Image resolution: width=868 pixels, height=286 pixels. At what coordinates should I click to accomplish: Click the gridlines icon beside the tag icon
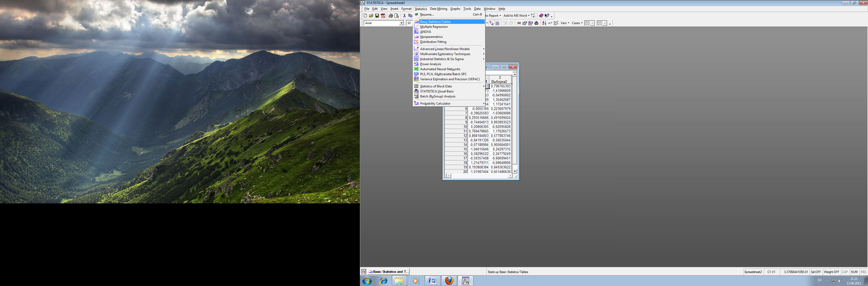(497, 23)
